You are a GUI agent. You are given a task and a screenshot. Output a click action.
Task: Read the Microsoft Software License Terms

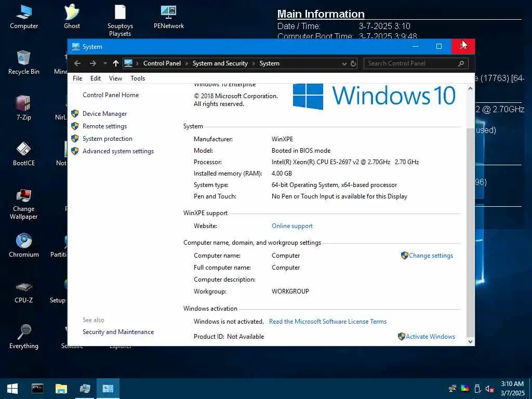[x=328, y=321]
